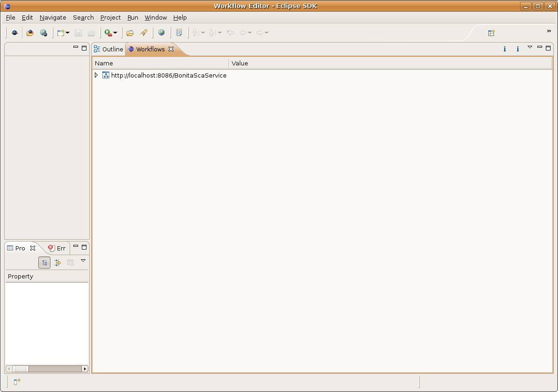
Task: Click the Previous Annotation toolbar icon
Action: click(x=212, y=33)
